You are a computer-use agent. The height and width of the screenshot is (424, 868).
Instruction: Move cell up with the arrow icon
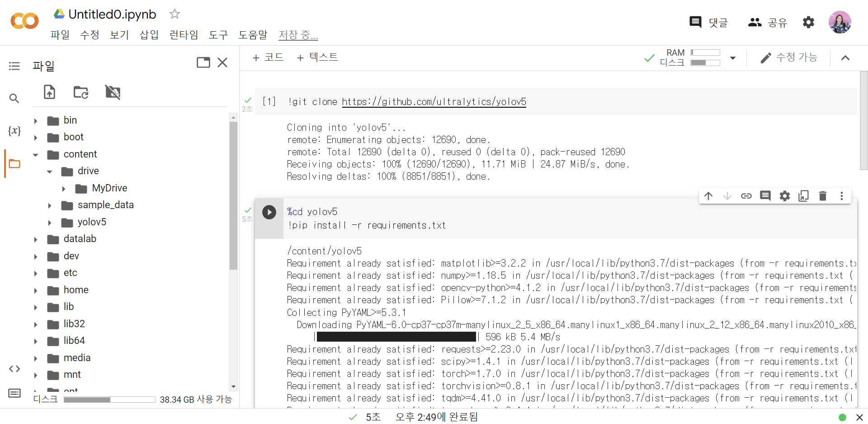click(x=708, y=196)
